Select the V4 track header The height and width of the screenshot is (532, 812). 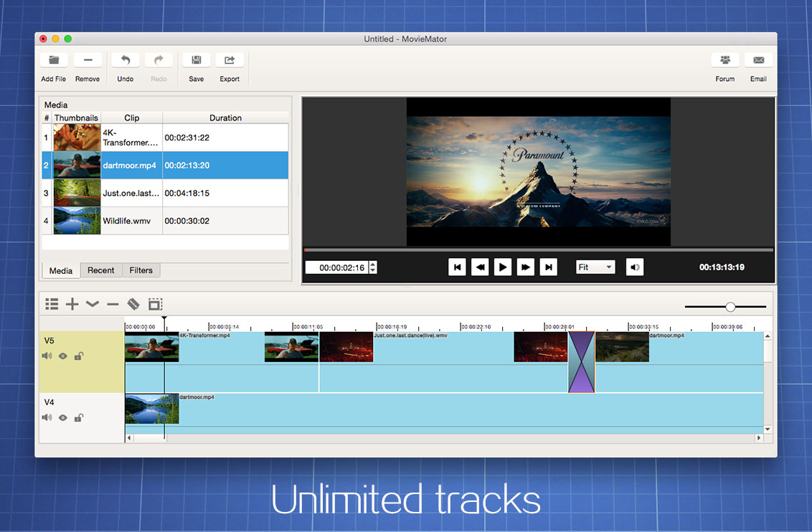coord(82,417)
